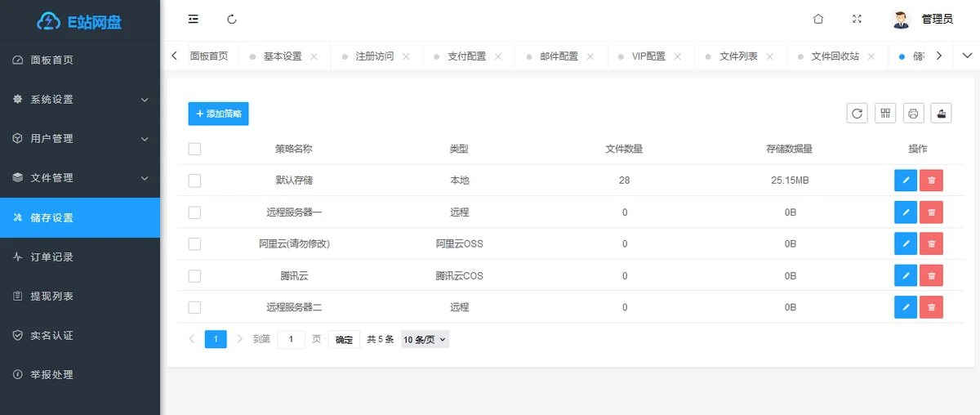Refresh the storage policy table
This screenshot has width=980, height=415.
tap(857, 114)
